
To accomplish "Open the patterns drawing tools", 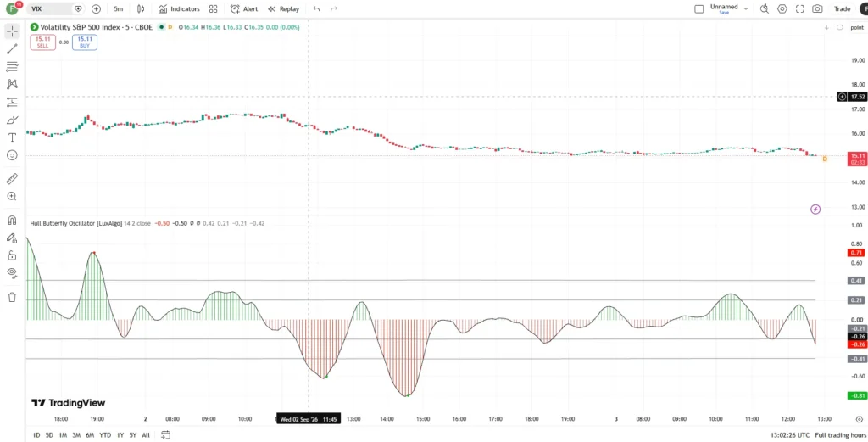I will tap(12, 84).
